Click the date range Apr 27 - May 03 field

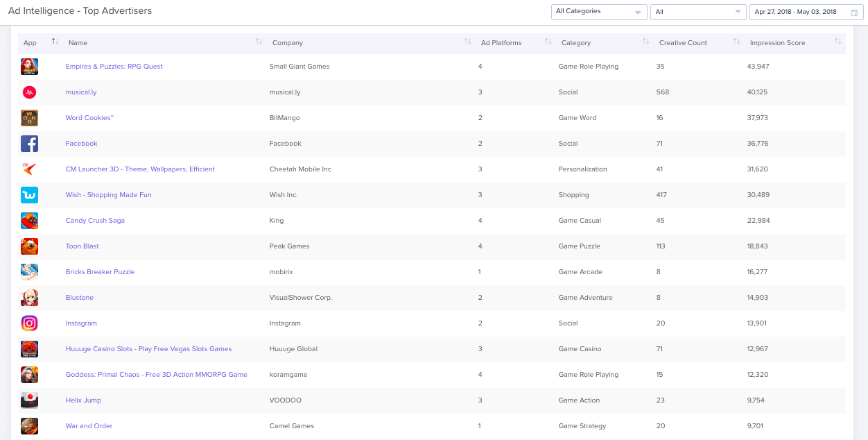coord(806,12)
